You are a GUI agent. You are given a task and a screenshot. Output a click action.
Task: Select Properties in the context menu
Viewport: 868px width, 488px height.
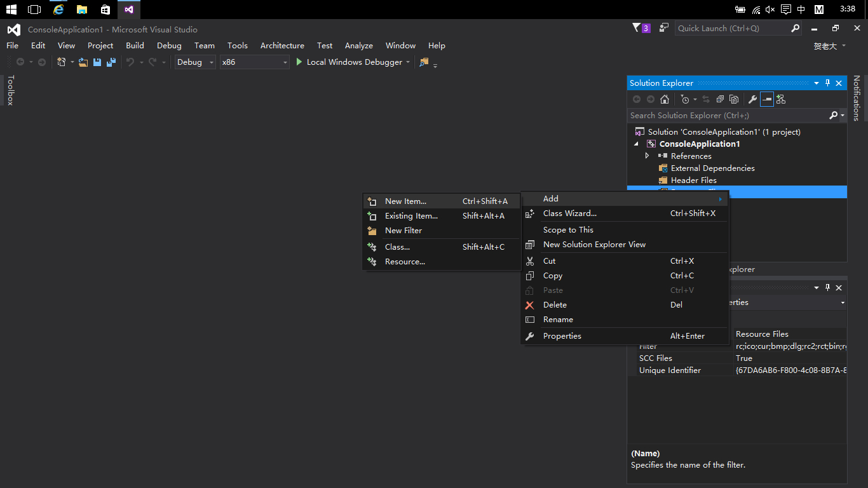tap(562, 336)
